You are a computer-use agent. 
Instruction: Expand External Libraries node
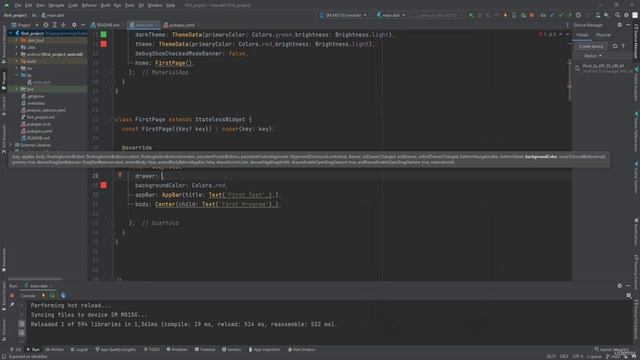pos(11,145)
